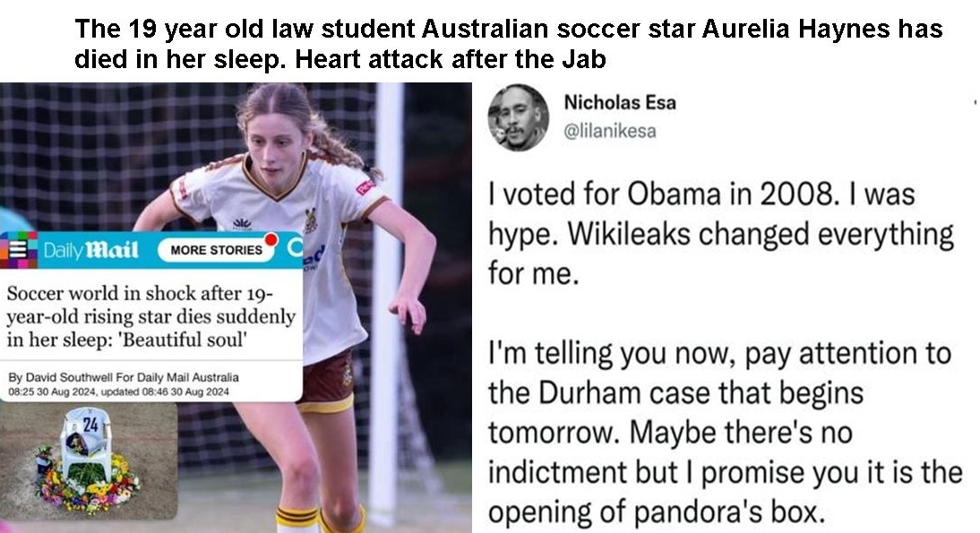Viewport: 980px width, 533px height.
Task: Click the Durham case tweet paragraph
Action: point(725,433)
